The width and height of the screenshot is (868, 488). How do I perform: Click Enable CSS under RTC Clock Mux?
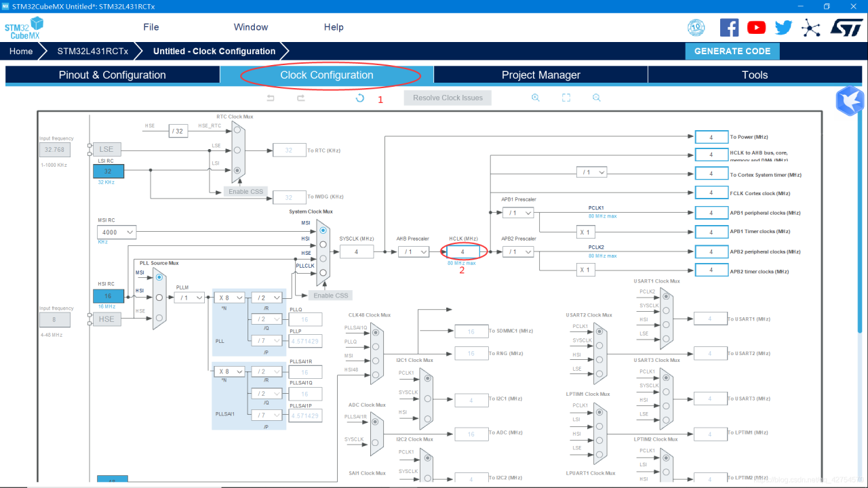point(245,191)
